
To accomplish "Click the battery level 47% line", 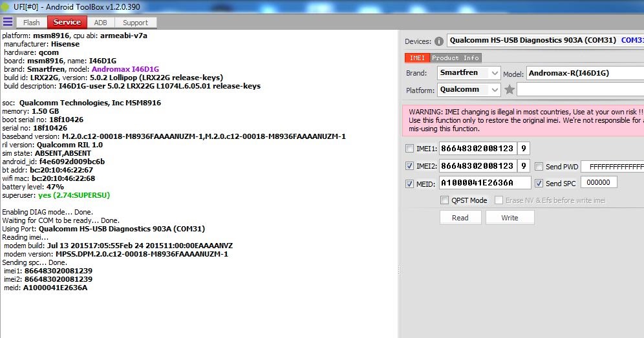I will tap(33, 187).
